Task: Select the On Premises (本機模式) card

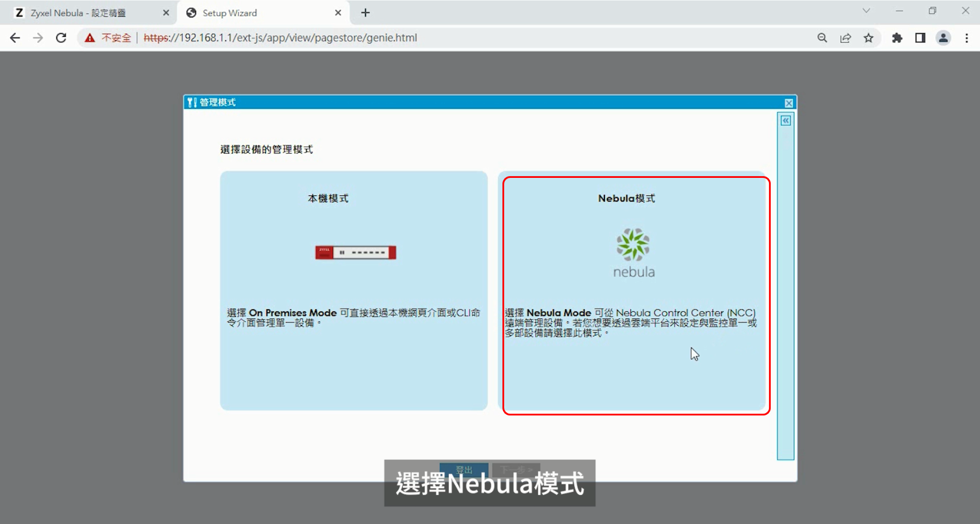Action: click(x=353, y=291)
